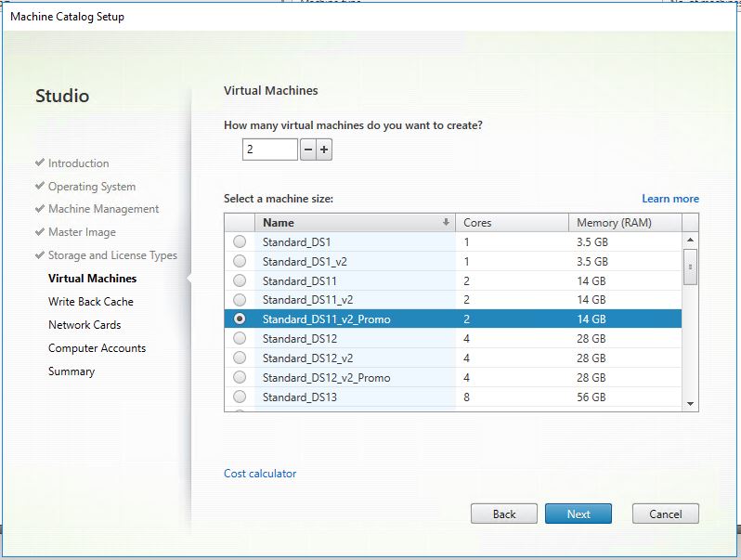Go back with the Back button
Image resolution: width=741 pixels, height=560 pixels.
tap(504, 514)
